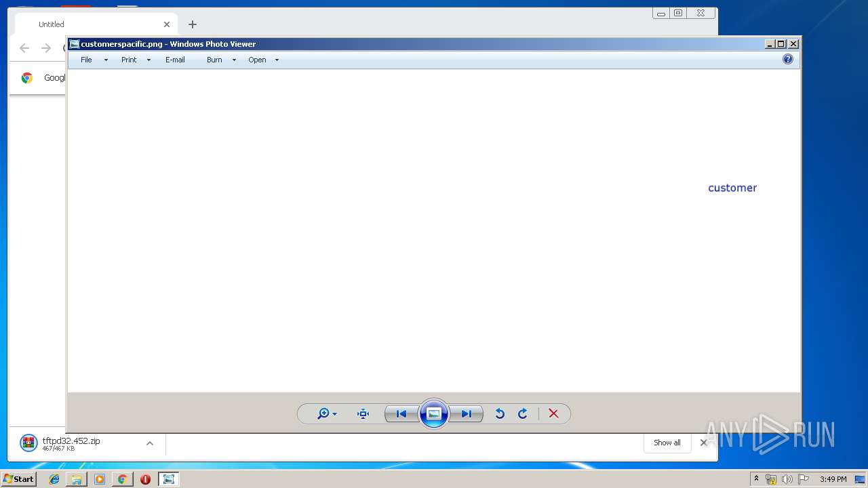
Task: Rotate the image counterclockwise
Action: coord(500,413)
